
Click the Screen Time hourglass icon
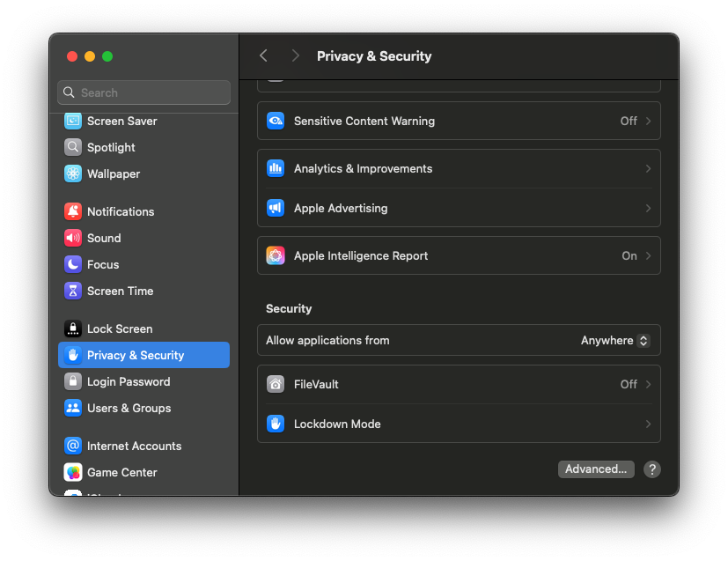tap(73, 292)
